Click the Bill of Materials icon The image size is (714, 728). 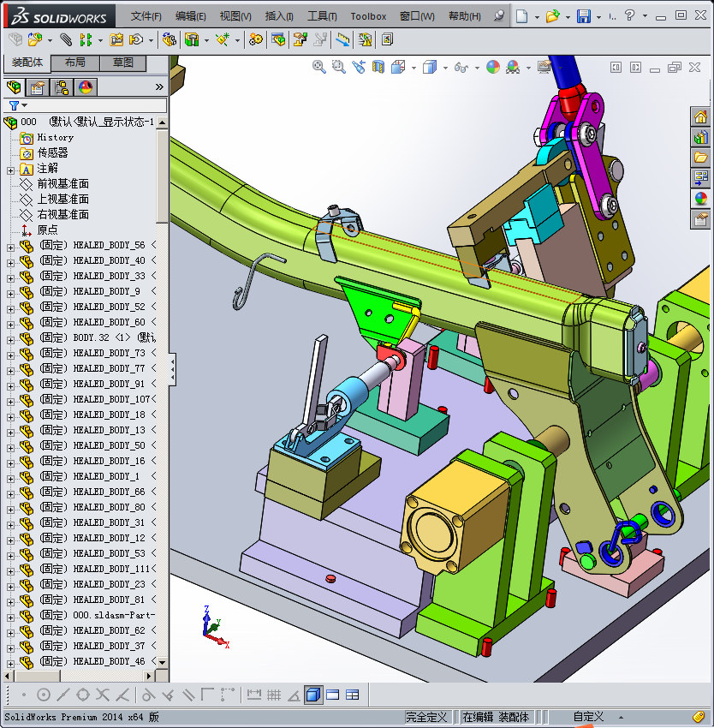(x=278, y=40)
